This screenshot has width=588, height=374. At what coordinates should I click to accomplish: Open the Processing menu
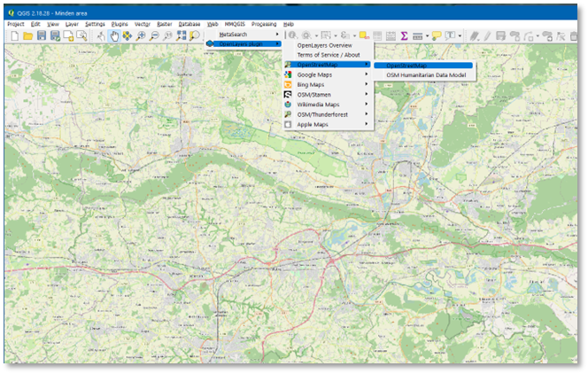point(263,24)
